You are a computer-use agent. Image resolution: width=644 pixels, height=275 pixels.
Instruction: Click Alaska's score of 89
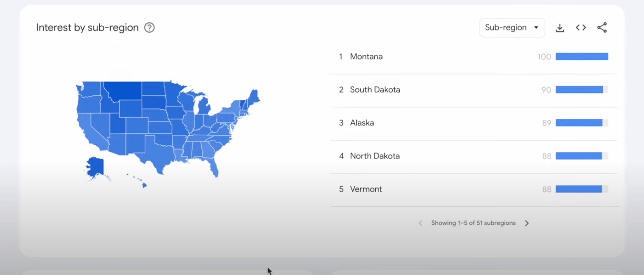tap(546, 123)
